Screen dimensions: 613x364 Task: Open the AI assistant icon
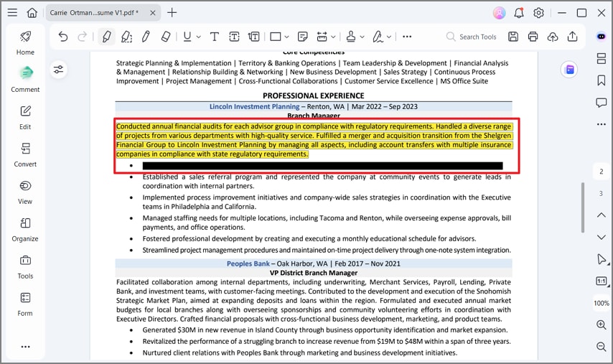[x=602, y=37]
